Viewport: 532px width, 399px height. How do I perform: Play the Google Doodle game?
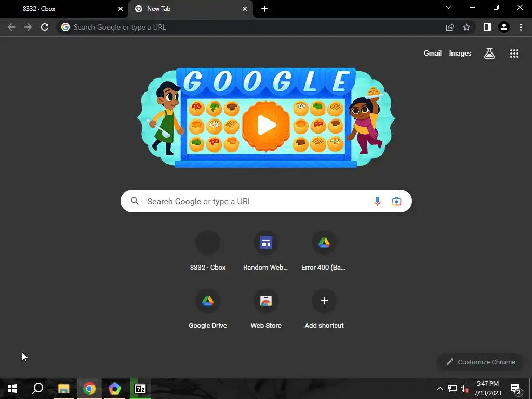point(267,125)
